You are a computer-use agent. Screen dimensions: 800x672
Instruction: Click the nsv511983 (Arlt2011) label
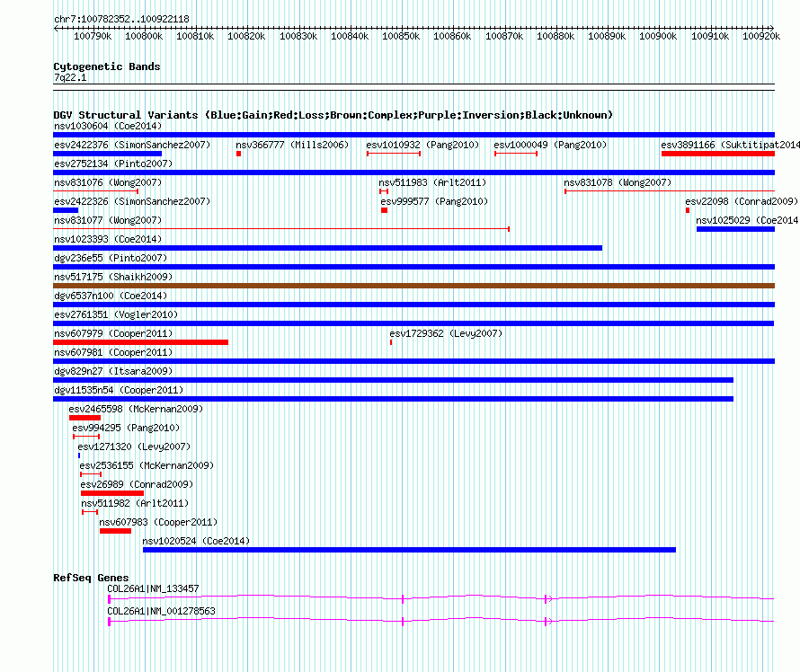[x=432, y=182]
